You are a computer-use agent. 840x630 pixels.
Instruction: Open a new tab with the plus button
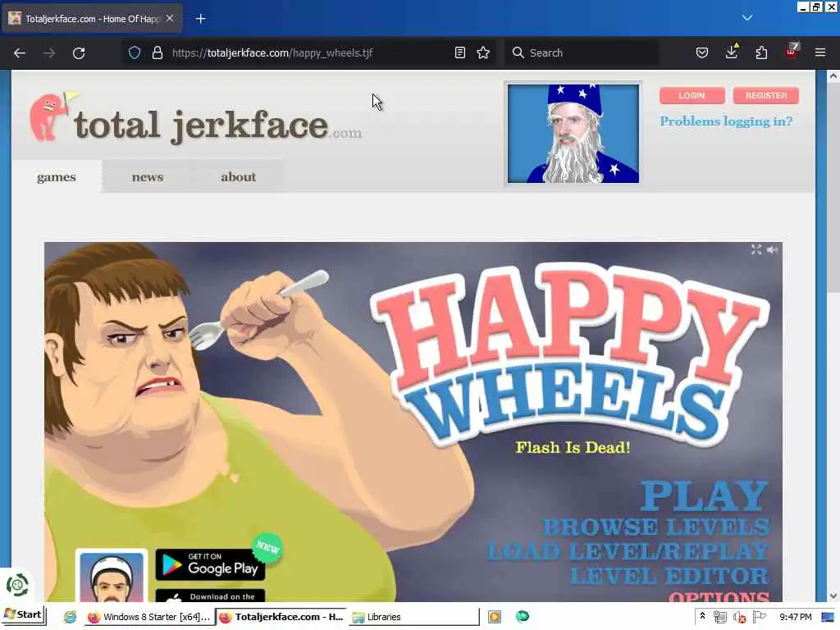pyautogui.click(x=200, y=19)
